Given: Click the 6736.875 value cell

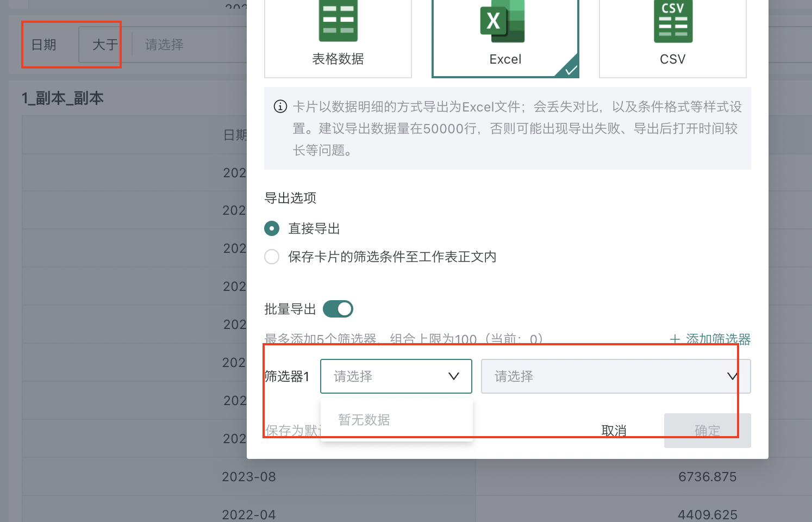Looking at the screenshot, I should (708, 476).
